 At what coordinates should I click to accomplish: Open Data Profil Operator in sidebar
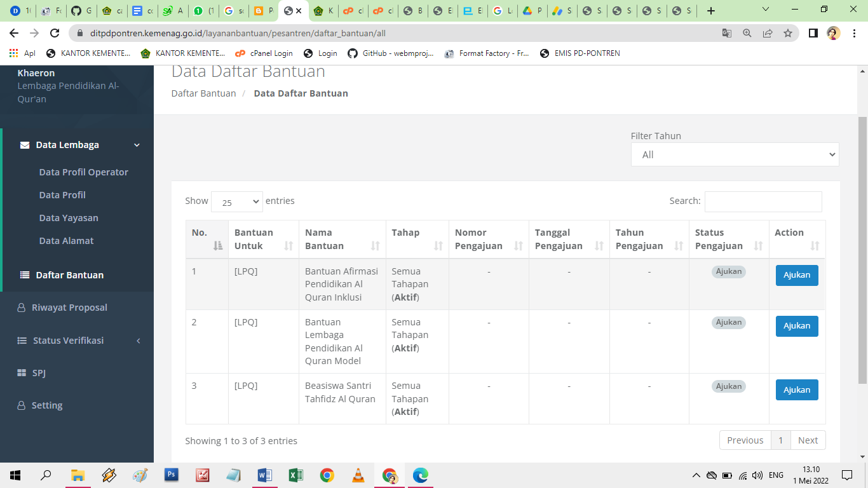coord(84,172)
